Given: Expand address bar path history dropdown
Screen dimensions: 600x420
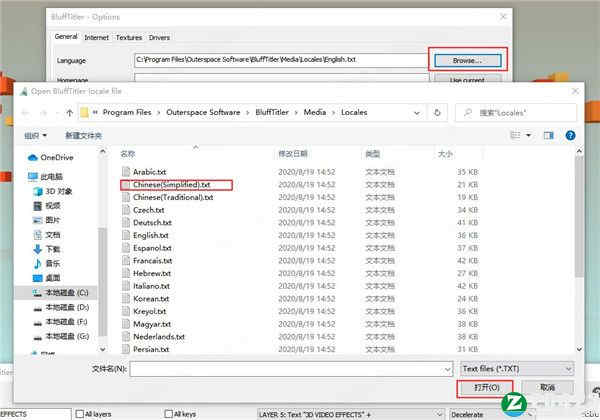Looking at the screenshot, I should click(x=417, y=113).
